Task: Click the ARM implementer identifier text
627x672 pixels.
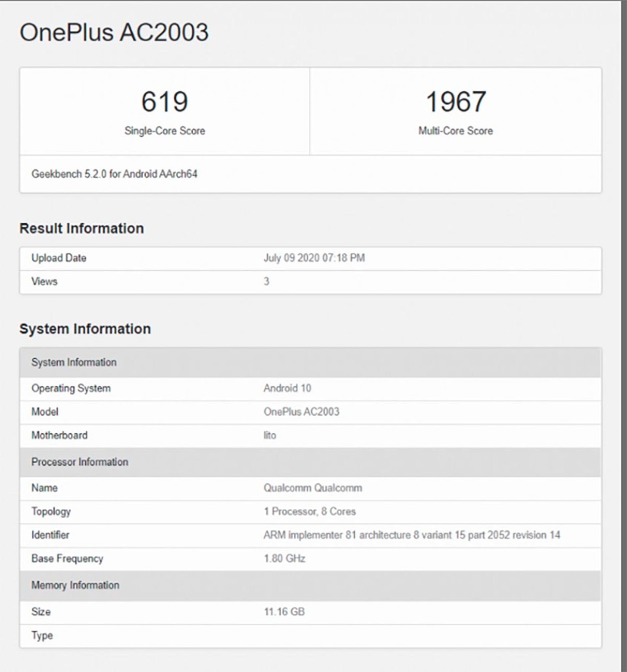Action: click(412, 535)
